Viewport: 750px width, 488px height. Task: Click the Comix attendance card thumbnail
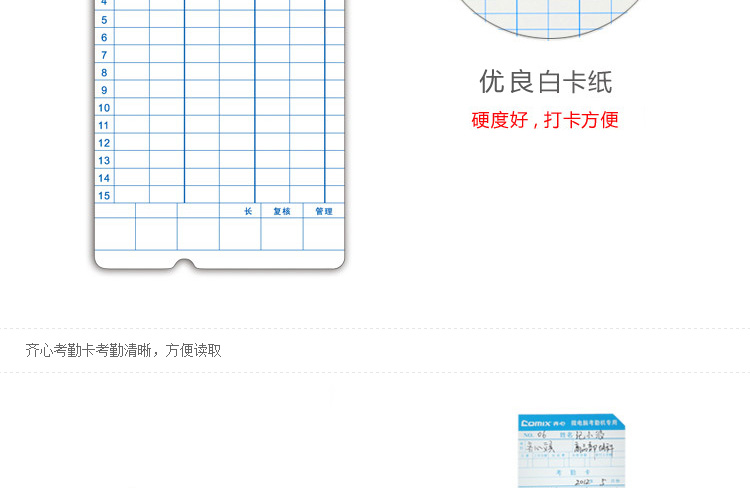[570, 451]
